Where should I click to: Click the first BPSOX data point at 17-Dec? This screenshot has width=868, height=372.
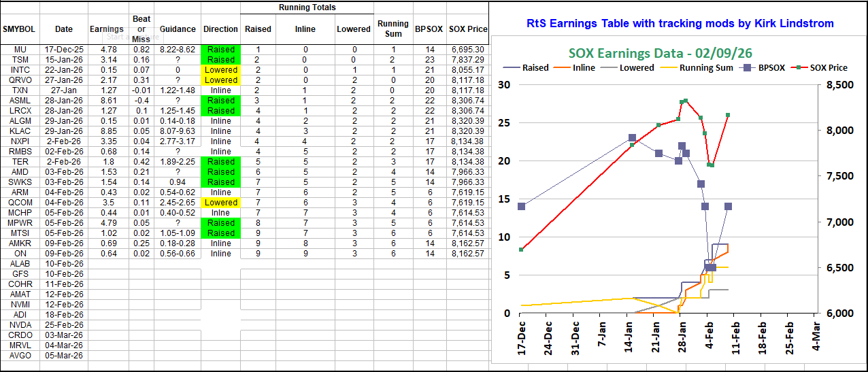tap(522, 206)
